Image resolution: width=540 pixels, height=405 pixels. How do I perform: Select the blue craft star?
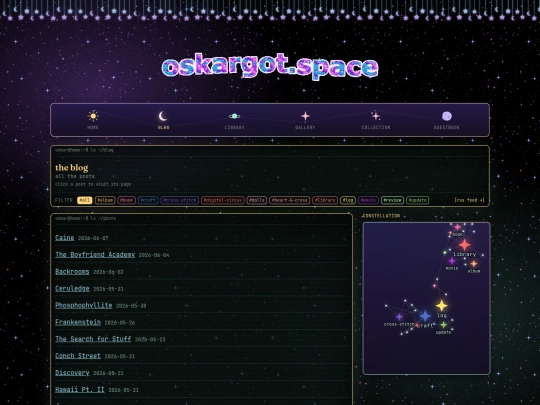[x=425, y=316]
